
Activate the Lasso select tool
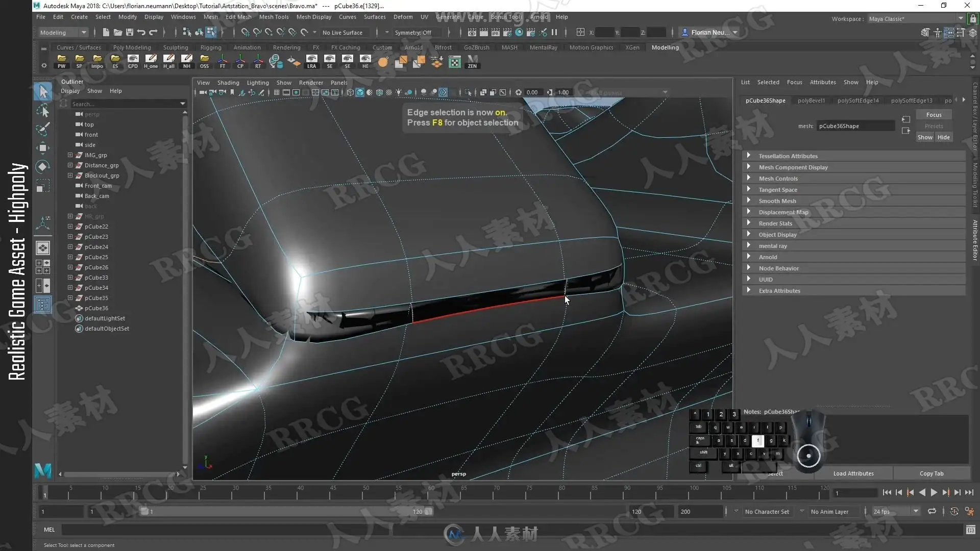coord(43,110)
